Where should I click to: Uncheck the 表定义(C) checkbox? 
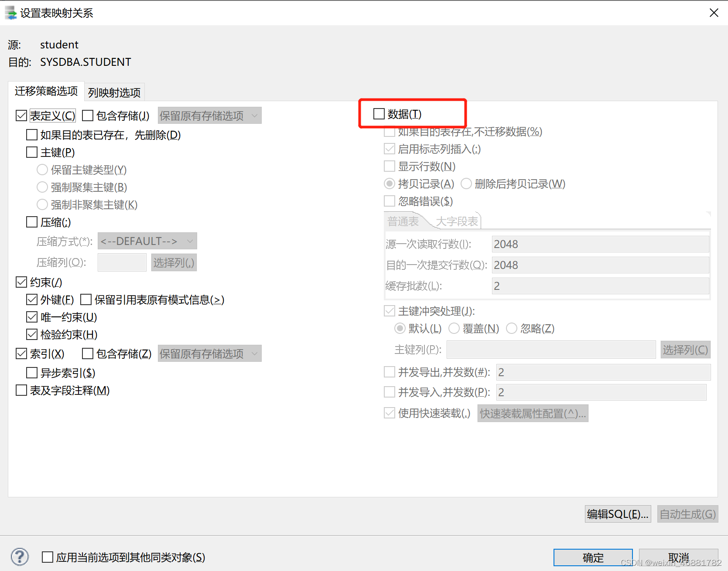pos(21,116)
